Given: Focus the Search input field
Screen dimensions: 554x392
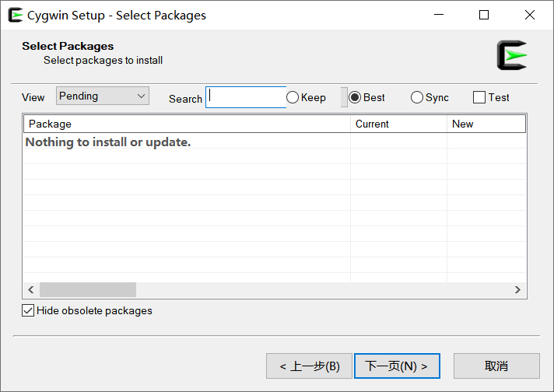Looking at the screenshot, I should (246, 97).
